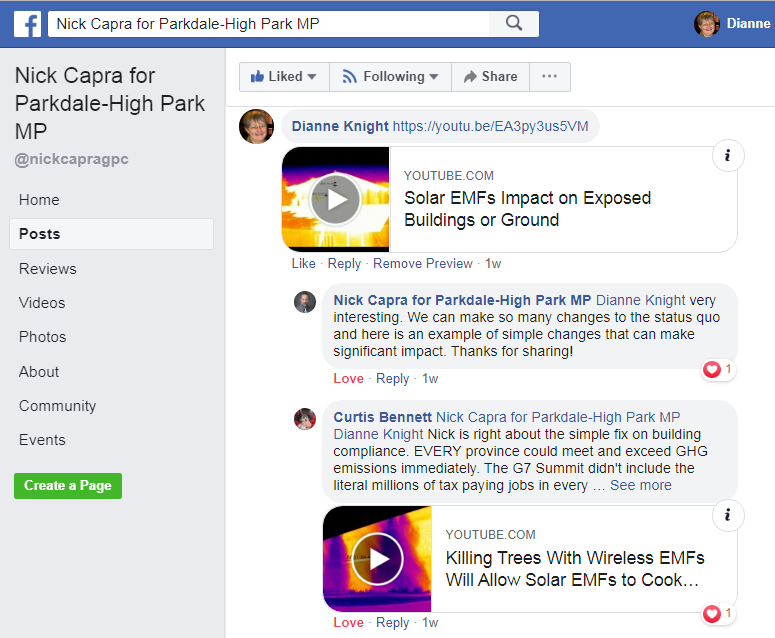Open the youtu.be/EA3py3us5VM link
775x638 pixels.
pyautogui.click(x=490, y=127)
